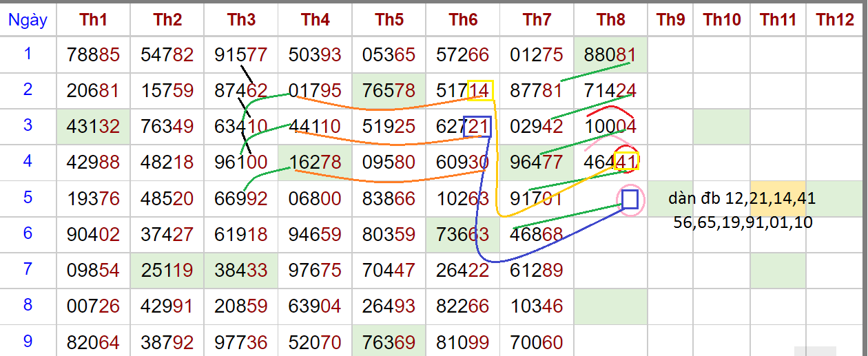Click cell value 82064
The height and width of the screenshot is (356, 868).
(x=93, y=342)
